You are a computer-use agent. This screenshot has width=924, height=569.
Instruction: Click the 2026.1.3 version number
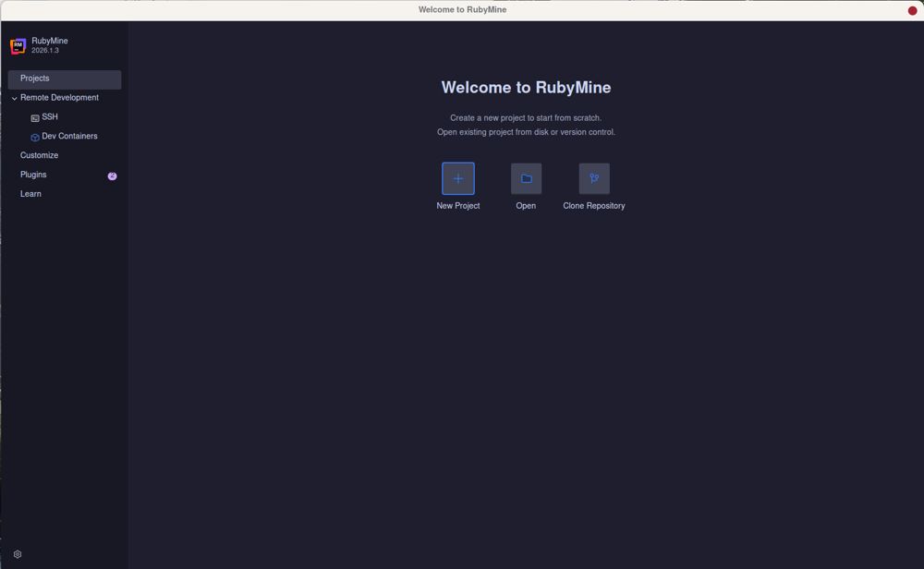tap(44, 51)
